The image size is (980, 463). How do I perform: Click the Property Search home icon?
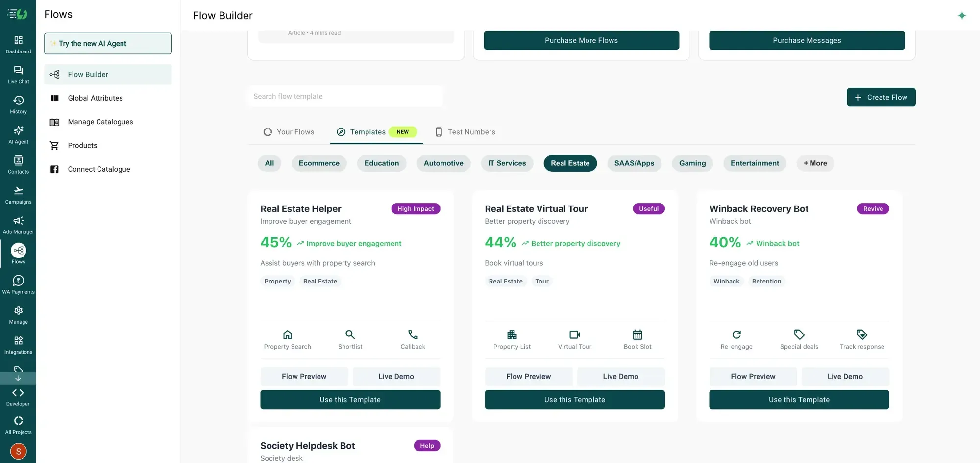point(288,334)
